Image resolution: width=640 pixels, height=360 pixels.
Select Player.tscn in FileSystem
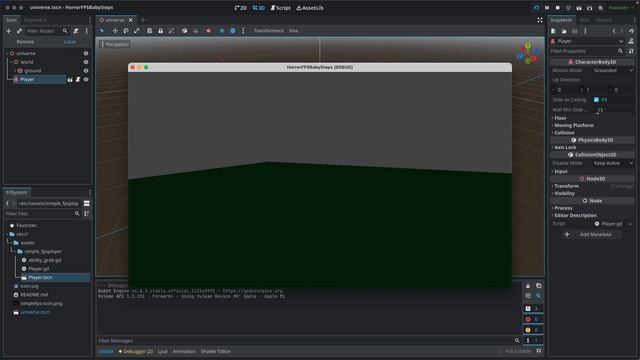[x=55, y=278]
